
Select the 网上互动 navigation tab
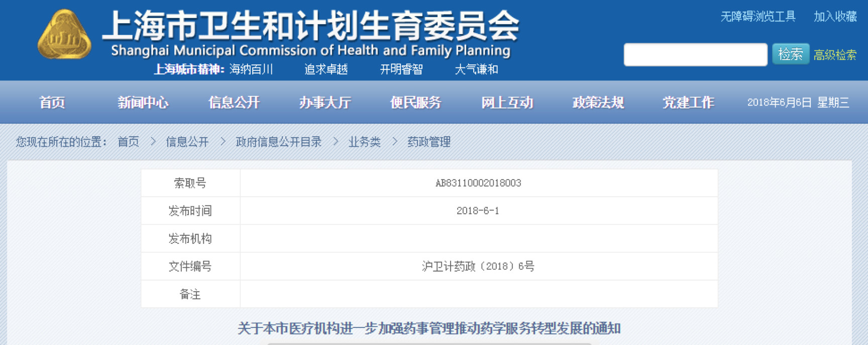(507, 103)
